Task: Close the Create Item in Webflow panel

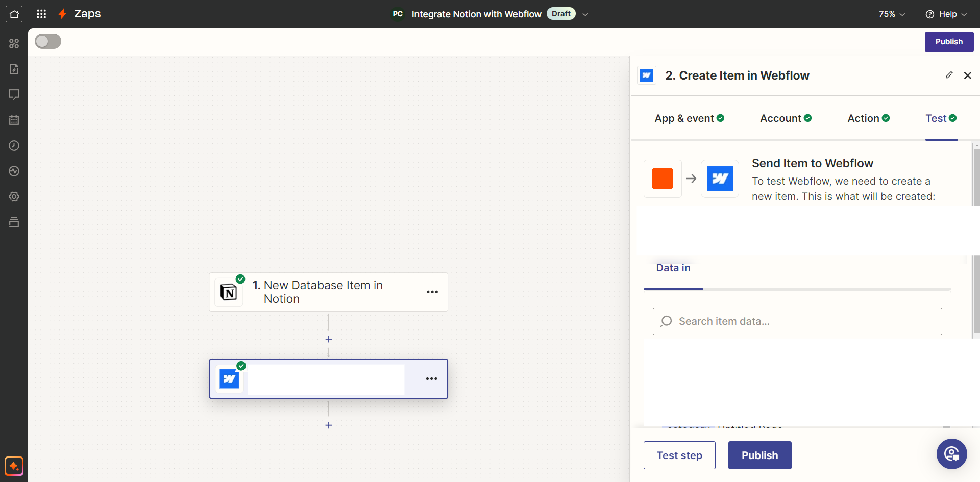Action: click(967, 75)
